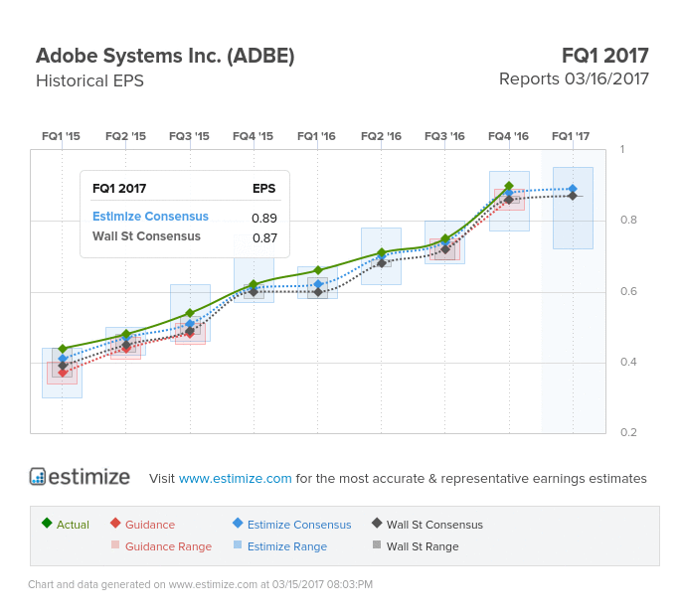Viewport: 681px width, 616px height.
Task: Click the Estimize Consensus blue diamond legend icon
Action: click(238, 523)
